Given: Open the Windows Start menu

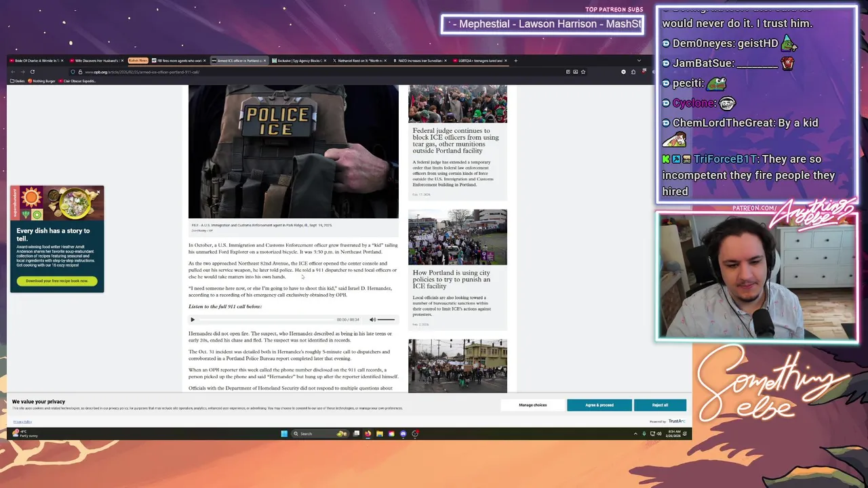Looking at the screenshot, I should (284, 434).
